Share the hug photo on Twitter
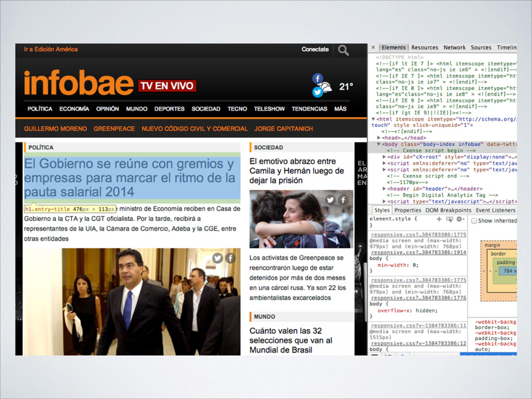The height and width of the screenshot is (399, 532). [x=330, y=200]
